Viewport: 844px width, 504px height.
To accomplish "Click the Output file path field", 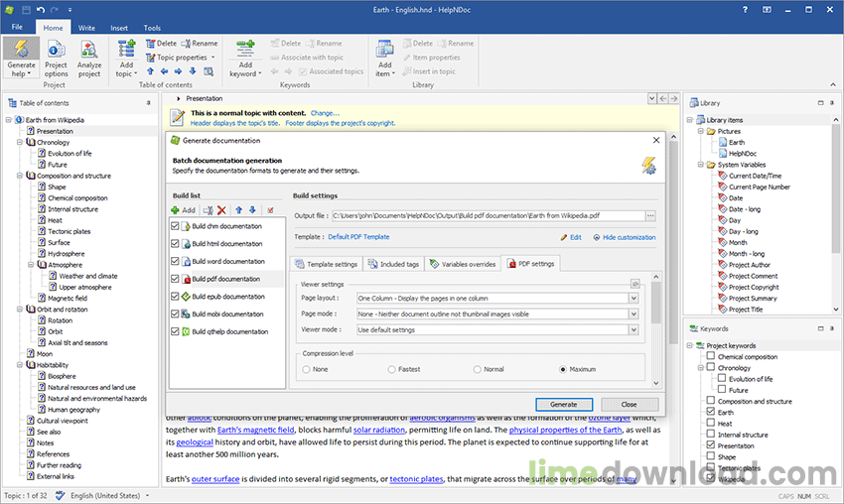I will [487, 215].
